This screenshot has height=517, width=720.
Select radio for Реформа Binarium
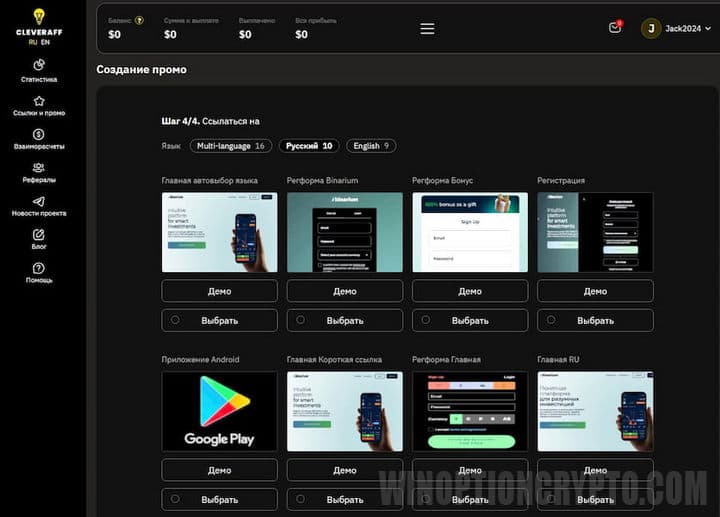pos(301,320)
